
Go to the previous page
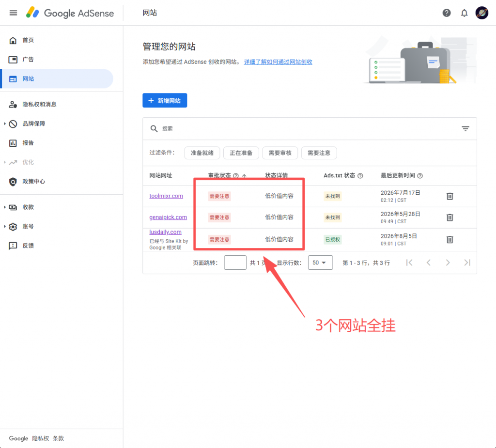tap(429, 263)
